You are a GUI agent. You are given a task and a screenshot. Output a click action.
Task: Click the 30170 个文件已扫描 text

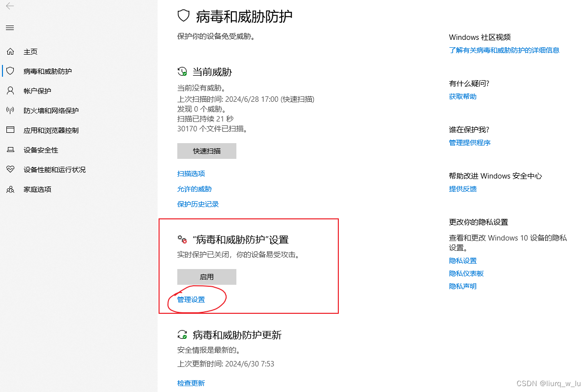tap(213, 129)
